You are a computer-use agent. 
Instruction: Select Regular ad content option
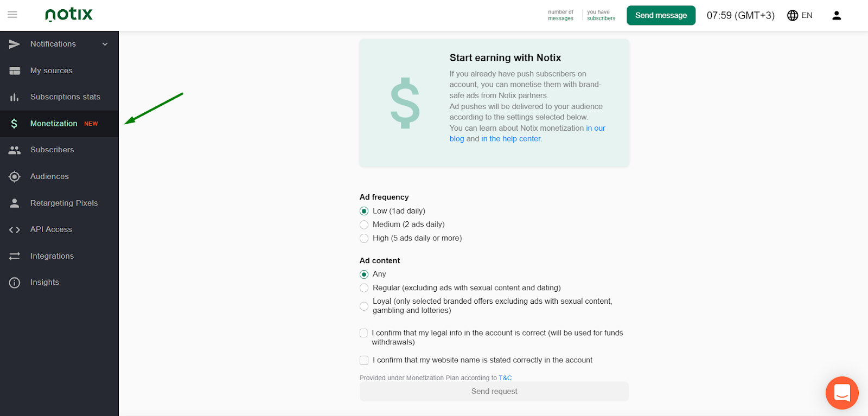[x=364, y=288]
